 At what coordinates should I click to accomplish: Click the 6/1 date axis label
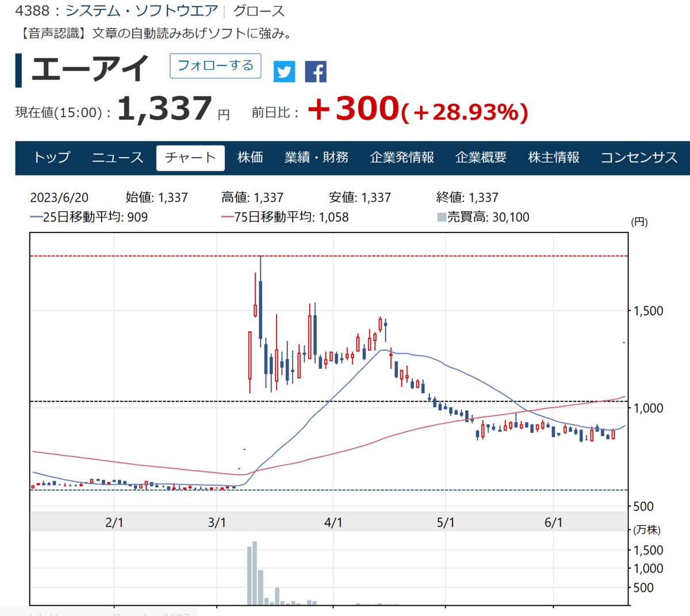click(553, 522)
